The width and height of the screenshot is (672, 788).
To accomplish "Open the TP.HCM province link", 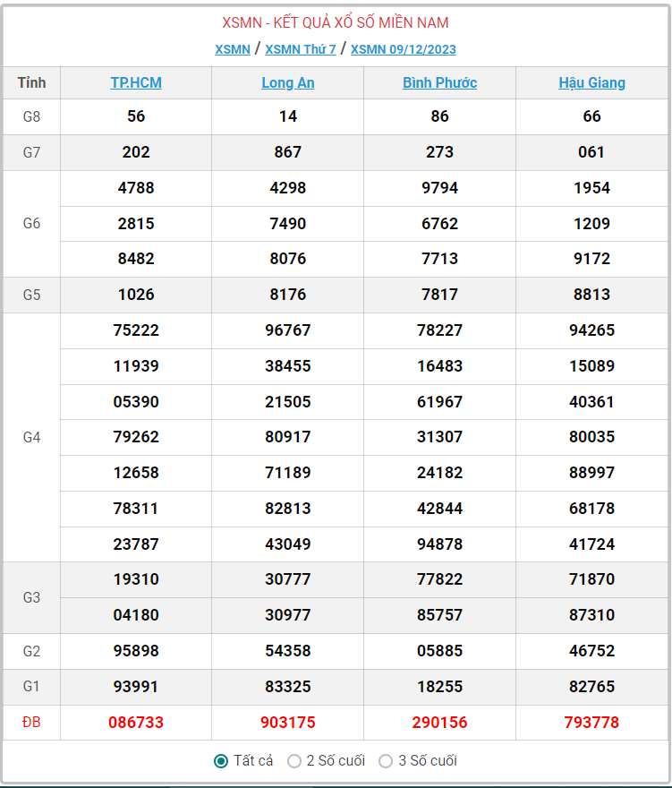I will pos(136,83).
